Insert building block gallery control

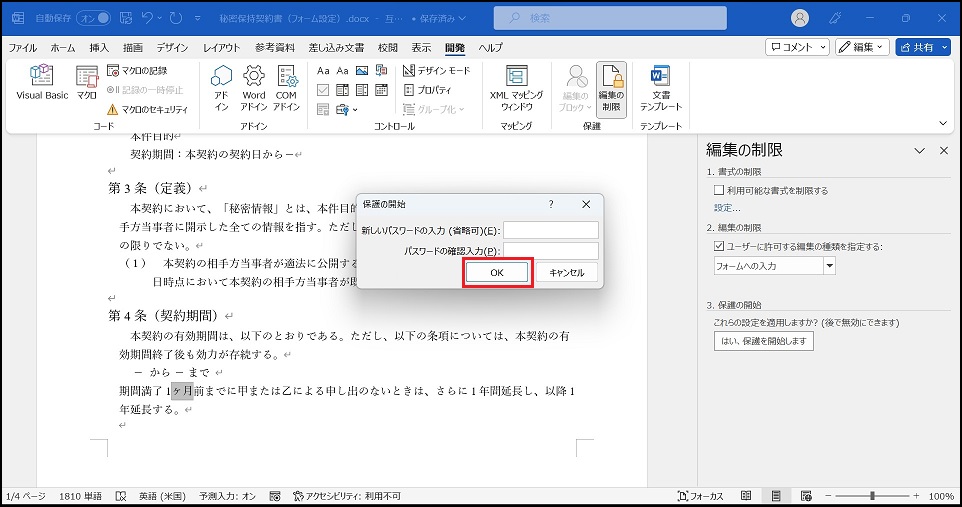[382, 71]
